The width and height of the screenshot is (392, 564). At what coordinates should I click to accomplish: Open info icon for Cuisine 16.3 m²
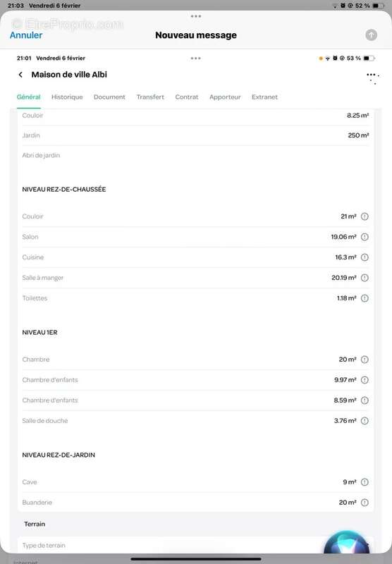[x=365, y=257]
